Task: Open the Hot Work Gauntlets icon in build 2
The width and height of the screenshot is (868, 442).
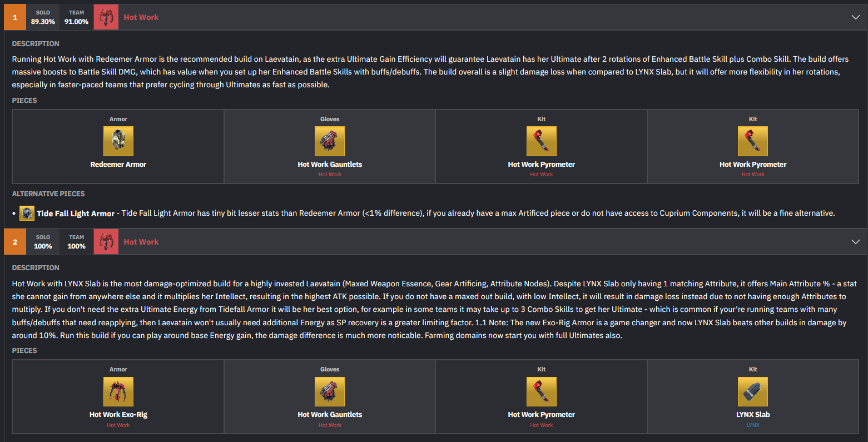Action: pyautogui.click(x=330, y=391)
